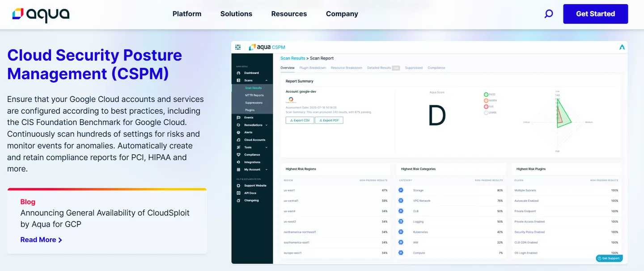Click the Aqua account icon top-right of dashboard
This screenshot has width=644, height=271.
point(622,47)
